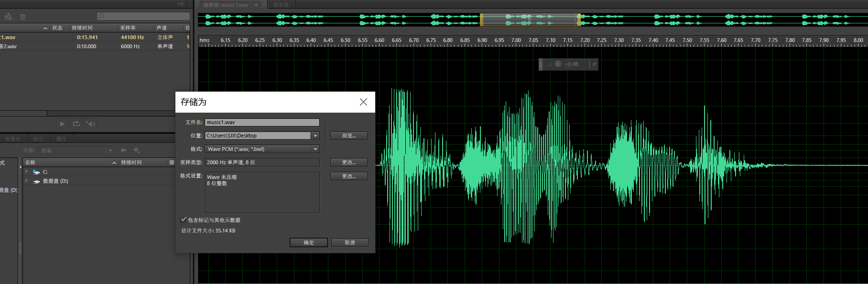Open the 位置 location dropdown

pyautogui.click(x=315, y=136)
